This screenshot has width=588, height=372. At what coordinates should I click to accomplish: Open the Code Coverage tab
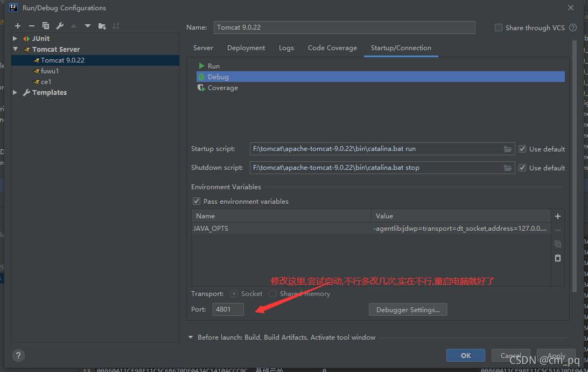(x=332, y=48)
